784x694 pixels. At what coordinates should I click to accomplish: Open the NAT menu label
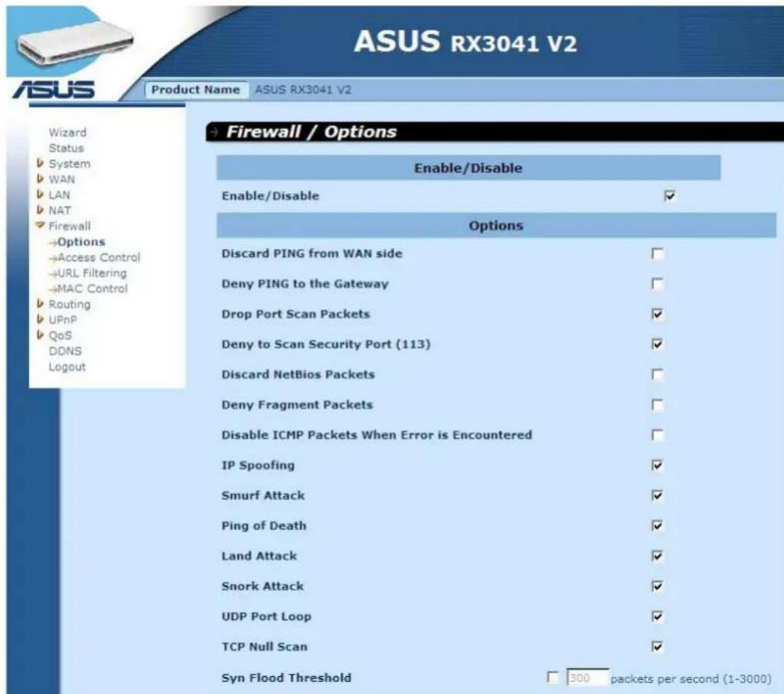click(60, 210)
